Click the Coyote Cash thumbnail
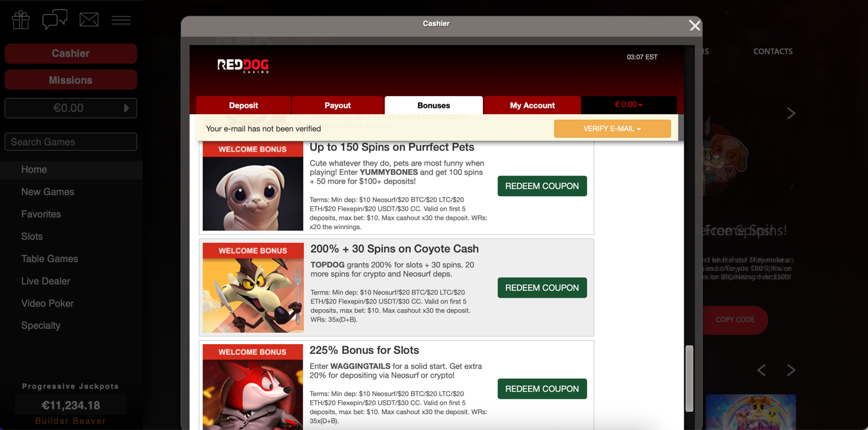The image size is (868, 430). [x=253, y=288]
